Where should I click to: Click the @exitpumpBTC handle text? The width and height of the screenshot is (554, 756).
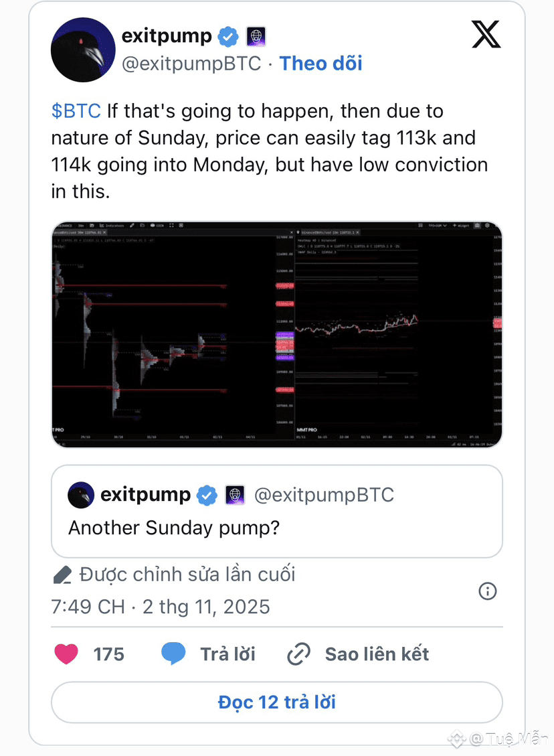click(190, 64)
